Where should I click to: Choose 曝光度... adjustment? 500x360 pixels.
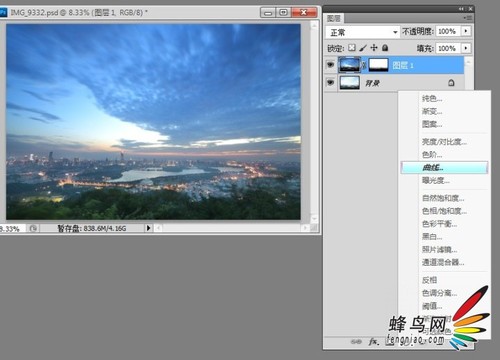pos(436,181)
